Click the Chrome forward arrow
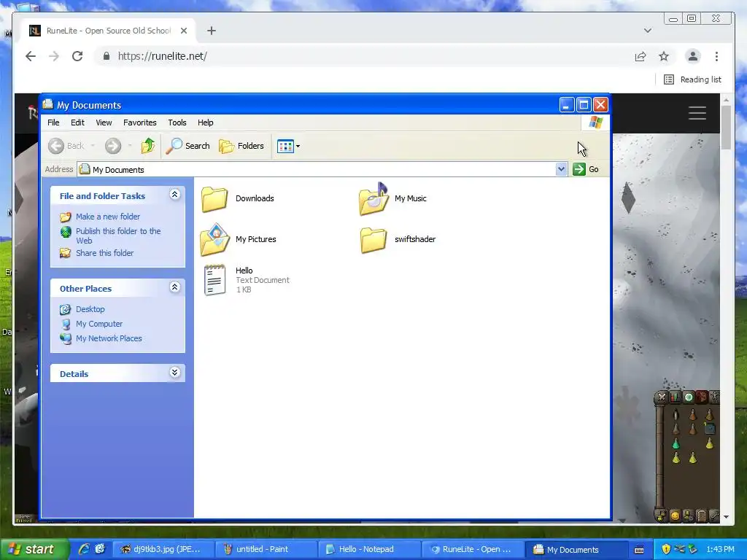Viewport: 747px width, 560px height. coord(54,56)
